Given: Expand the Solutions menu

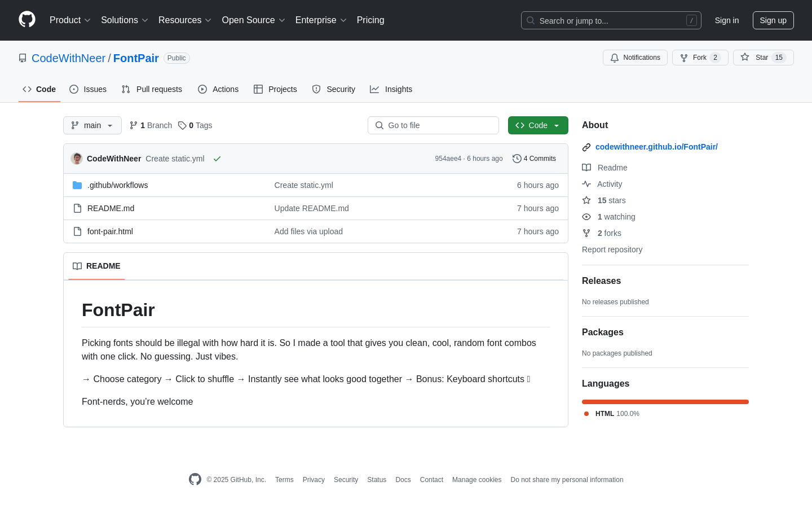Looking at the screenshot, I should [x=125, y=20].
